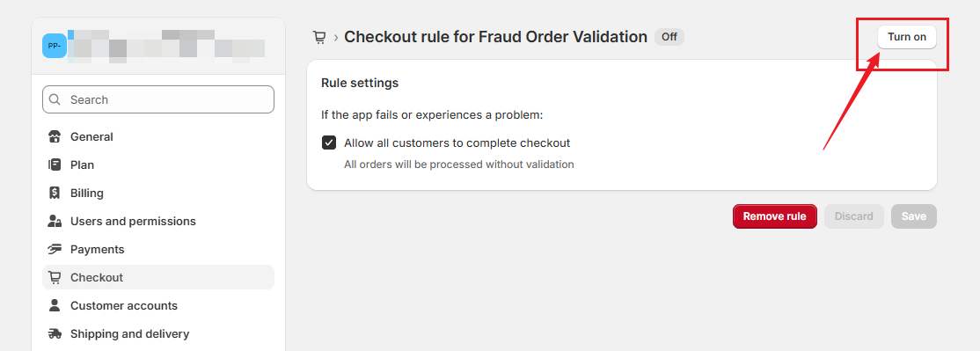Click the General store icon in sidebar

pos(55,136)
